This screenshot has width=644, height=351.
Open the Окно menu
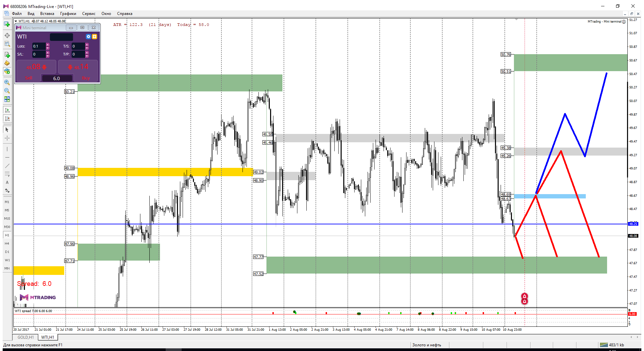[106, 14]
